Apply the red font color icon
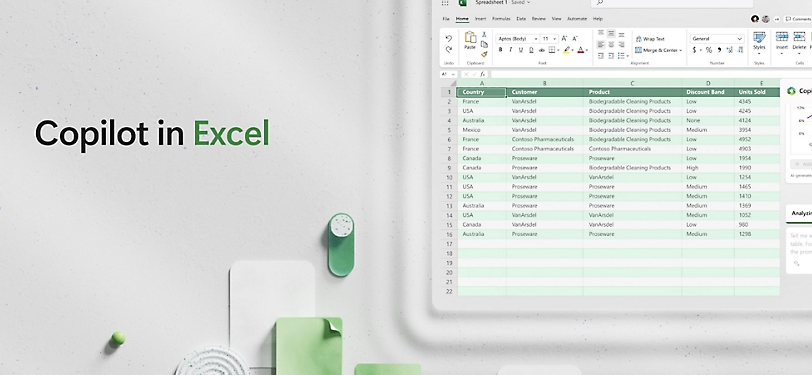The width and height of the screenshot is (812, 375). tap(581, 50)
